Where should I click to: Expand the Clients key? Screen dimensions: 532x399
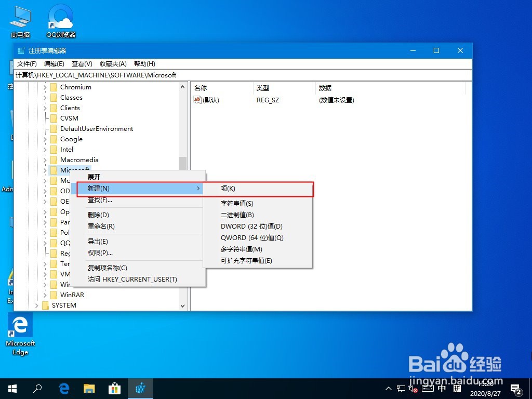[45, 108]
